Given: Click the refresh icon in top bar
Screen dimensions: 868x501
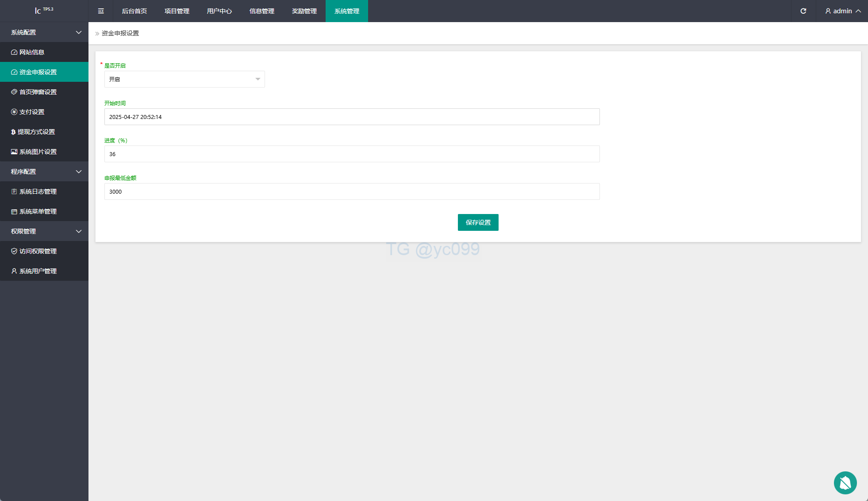Looking at the screenshot, I should tap(803, 11).
